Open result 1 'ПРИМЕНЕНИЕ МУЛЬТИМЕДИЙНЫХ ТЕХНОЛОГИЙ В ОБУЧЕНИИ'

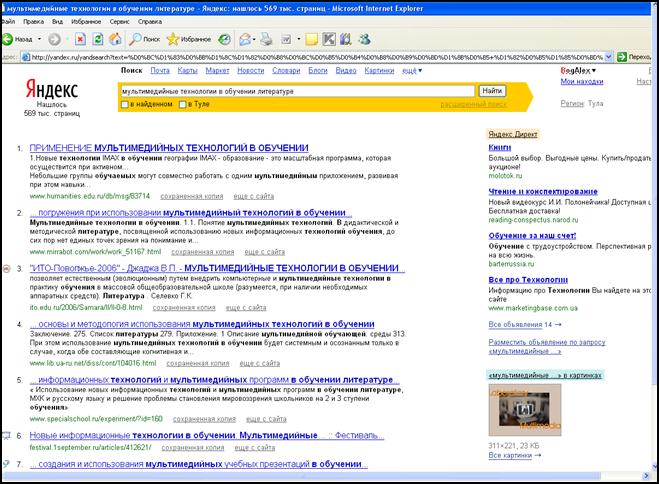(x=169, y=148)
